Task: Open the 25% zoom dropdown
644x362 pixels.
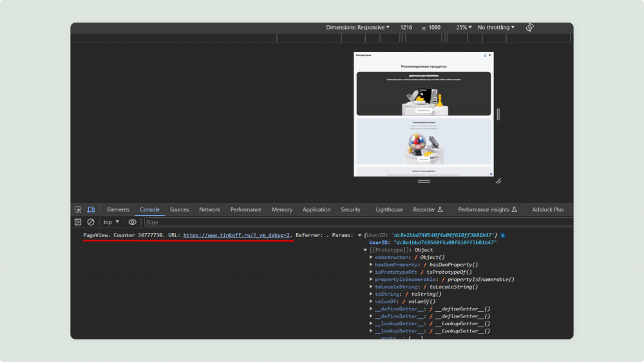Action: tap(464, 27)
